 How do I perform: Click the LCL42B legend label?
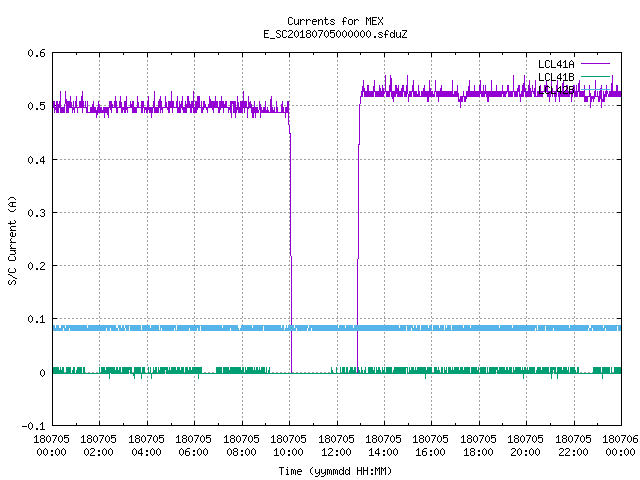556,90
